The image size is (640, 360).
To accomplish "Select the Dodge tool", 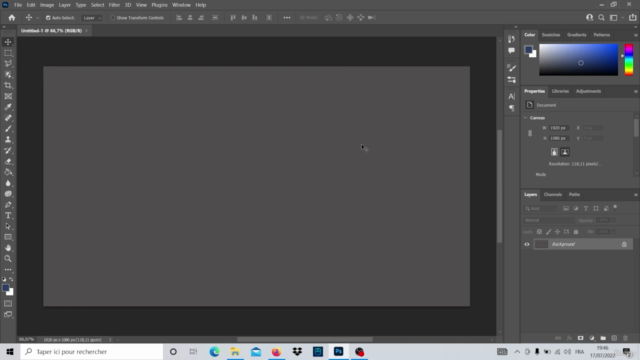I will pos(8,194).
